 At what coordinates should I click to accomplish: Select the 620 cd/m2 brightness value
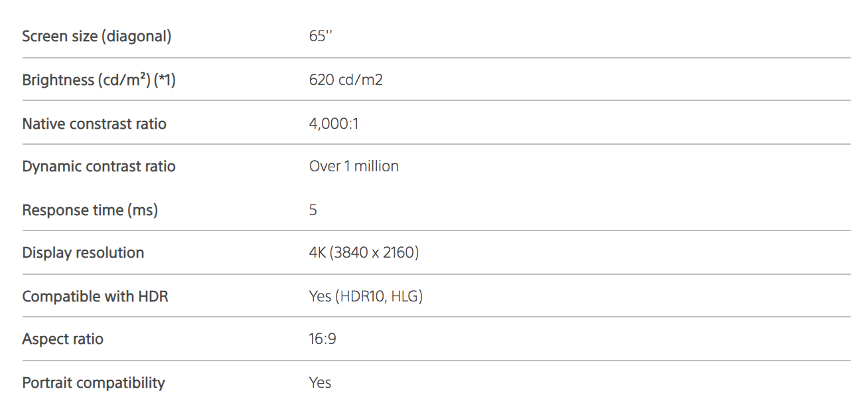(x=346, y=80)
